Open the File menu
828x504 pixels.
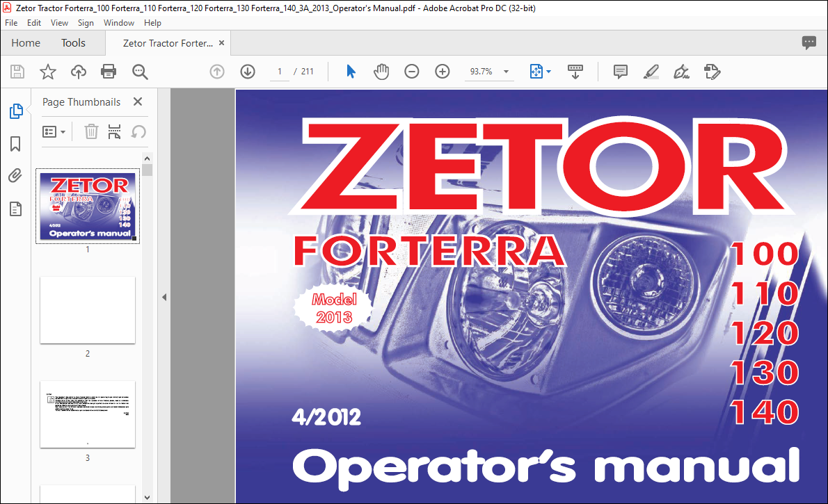coord(11,23)
